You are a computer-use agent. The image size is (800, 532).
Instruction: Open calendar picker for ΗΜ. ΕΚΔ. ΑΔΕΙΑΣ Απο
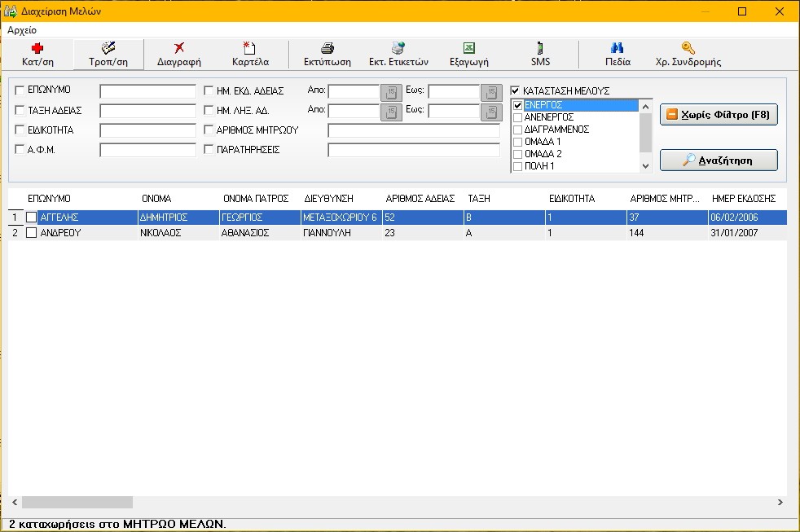tap(390, 92)
